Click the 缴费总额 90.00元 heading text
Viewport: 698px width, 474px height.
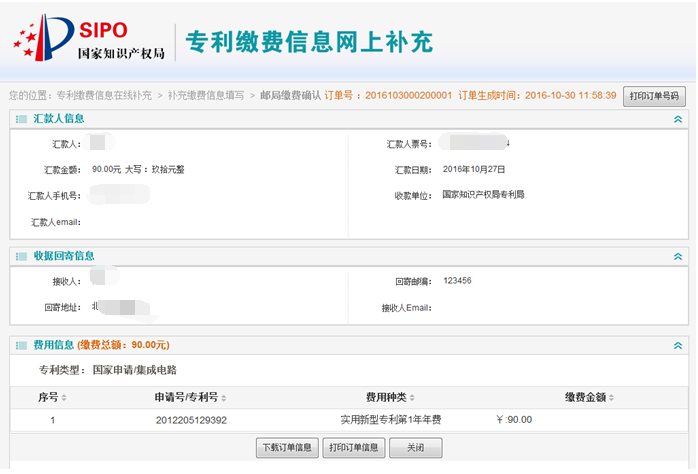(123, 345)
